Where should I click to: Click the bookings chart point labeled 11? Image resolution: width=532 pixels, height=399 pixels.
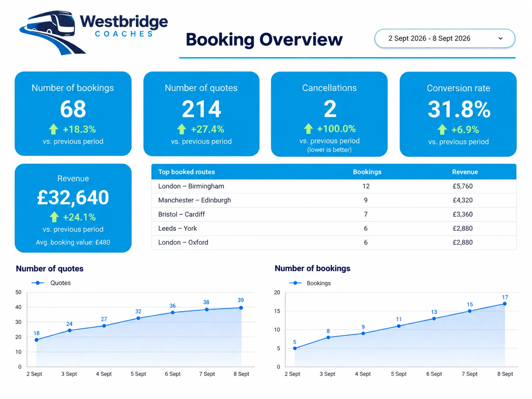(399, 326)
